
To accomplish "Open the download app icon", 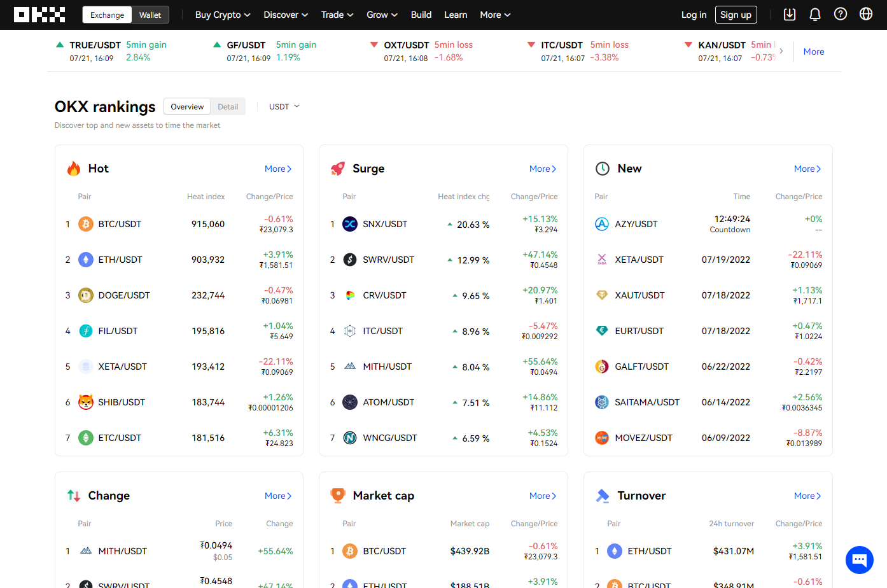I will [x=790, y=14].
